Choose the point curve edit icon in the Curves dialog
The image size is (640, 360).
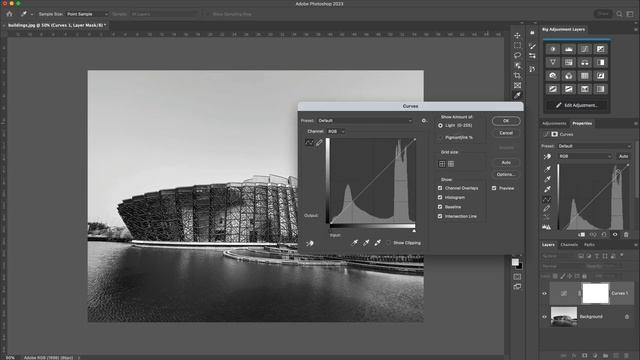tap(309, 142)
